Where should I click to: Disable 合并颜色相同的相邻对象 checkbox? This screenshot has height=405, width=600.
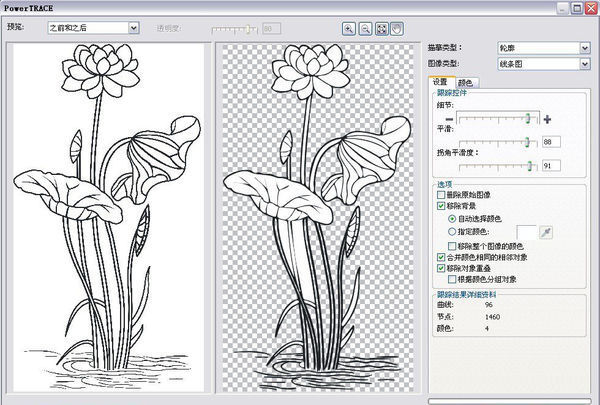442,257
